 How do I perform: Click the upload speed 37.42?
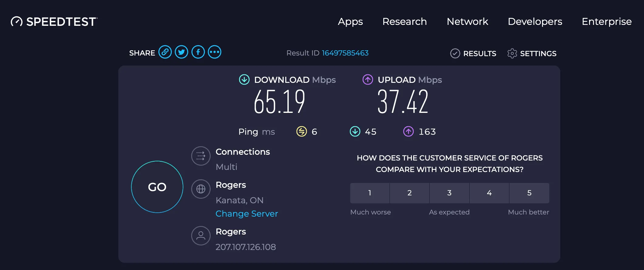pyautogui.click(x=403, y=102)
